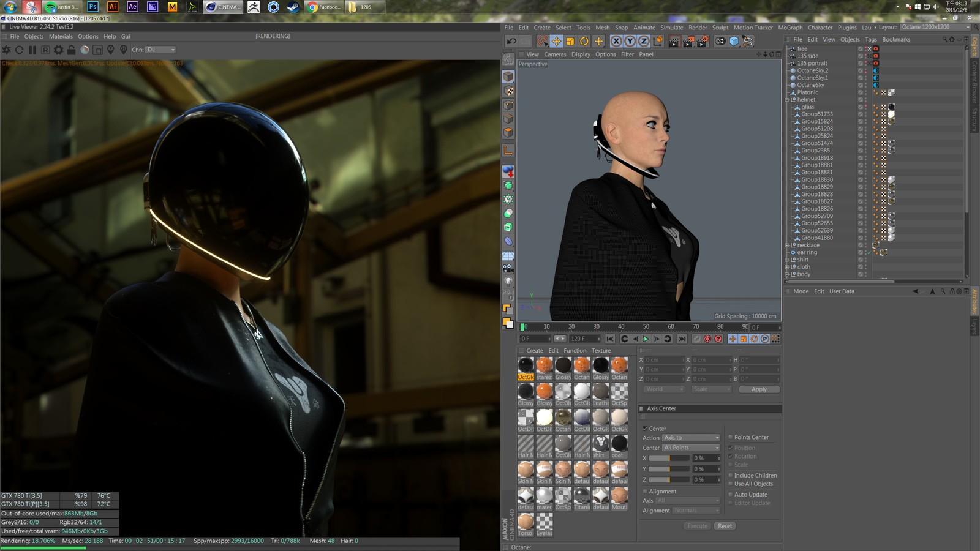Open the viewport Cameras menu
Viewport: 980px width, 551px height.
(555, 54)
